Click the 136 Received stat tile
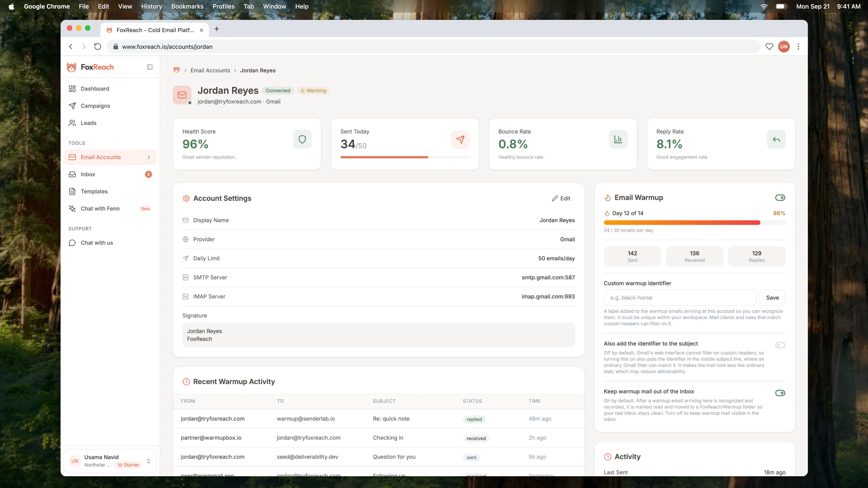The width and height of the screenshot is (868, 488). tap(694, 256)
